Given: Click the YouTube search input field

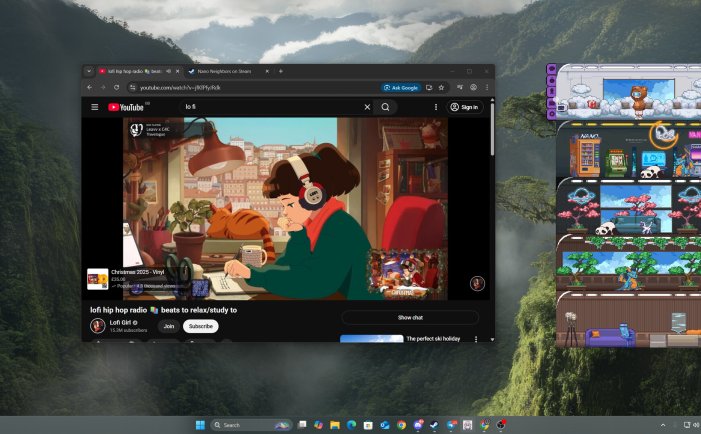Looking at the screenshot, I should (270, 107).
